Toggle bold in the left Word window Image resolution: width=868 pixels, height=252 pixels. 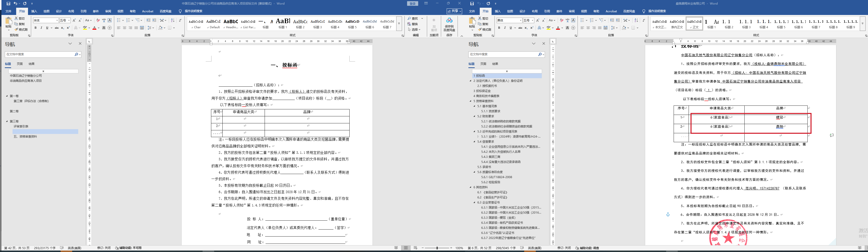[35, 28]
